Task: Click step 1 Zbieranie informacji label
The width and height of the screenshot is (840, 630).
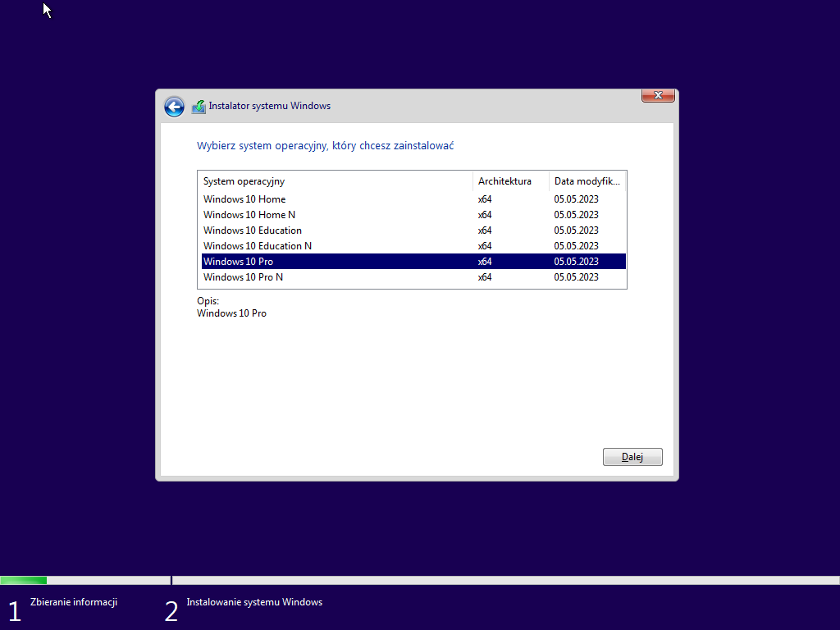Action: pyautogui.click(x=73, y=602)
